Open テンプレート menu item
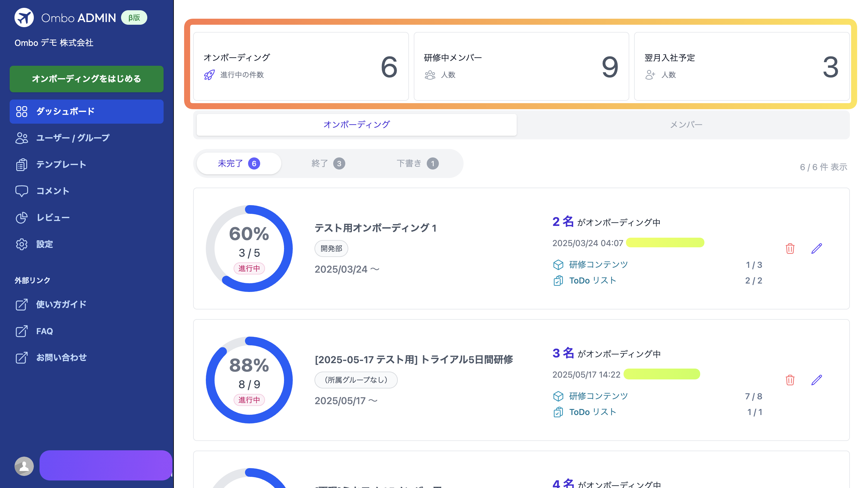The height and width of the screenshot is (488, 868). 87,165
